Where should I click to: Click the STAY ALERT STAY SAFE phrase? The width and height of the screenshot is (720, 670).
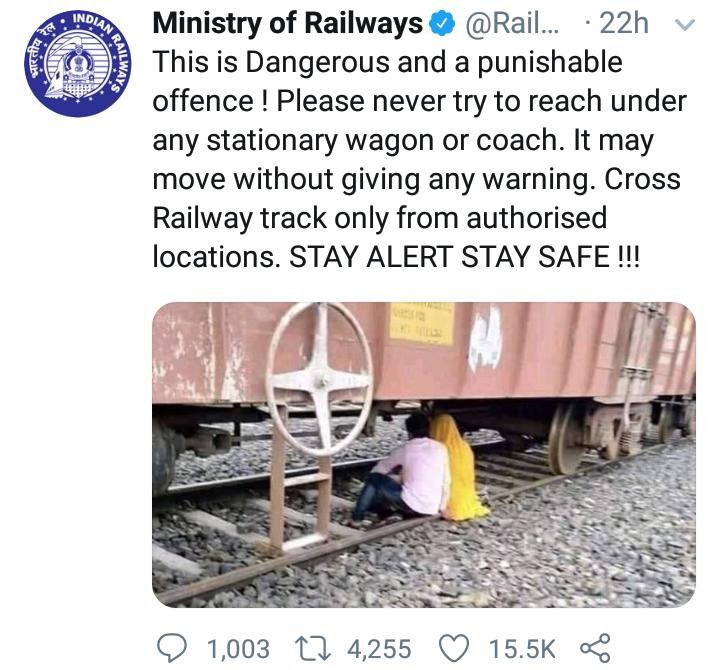click(x=464, y=256)
